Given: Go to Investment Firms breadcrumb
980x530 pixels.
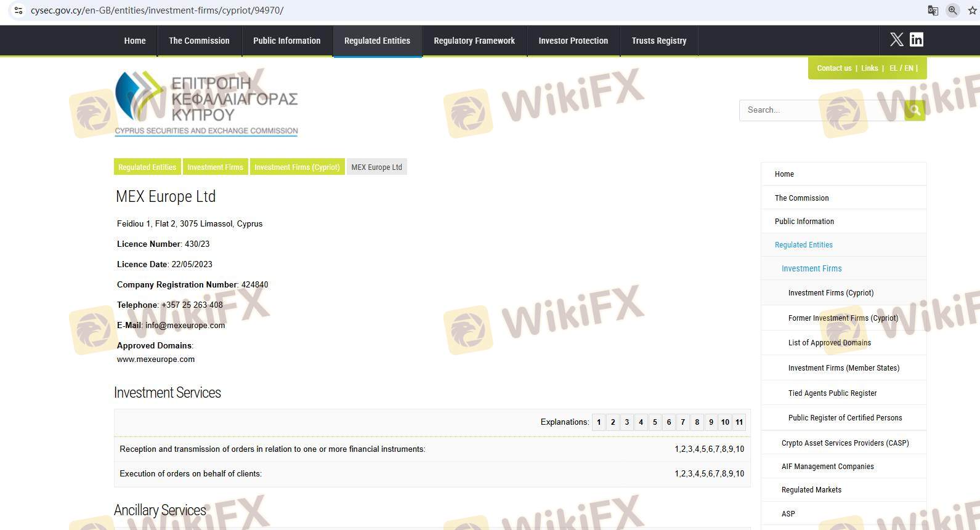Looking at the screenshot, I should point(215,167).
